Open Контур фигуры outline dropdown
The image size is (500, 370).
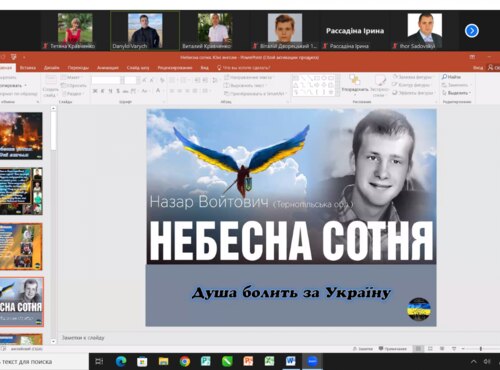coord(412,85)
